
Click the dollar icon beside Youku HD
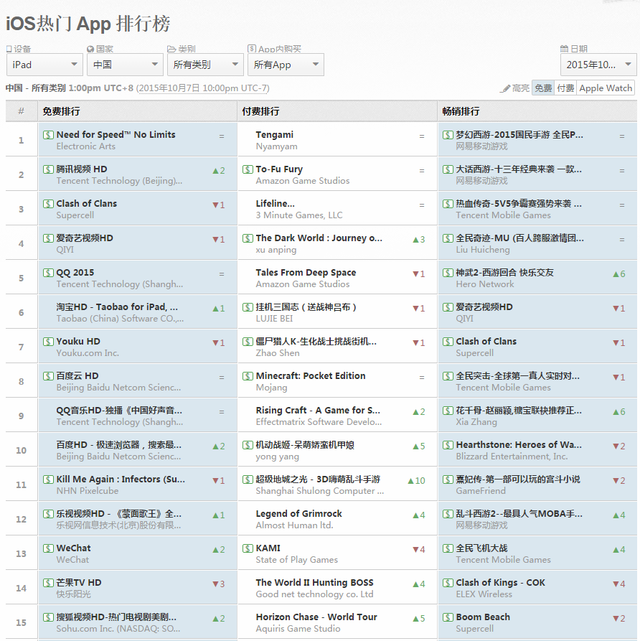[48, 342]
